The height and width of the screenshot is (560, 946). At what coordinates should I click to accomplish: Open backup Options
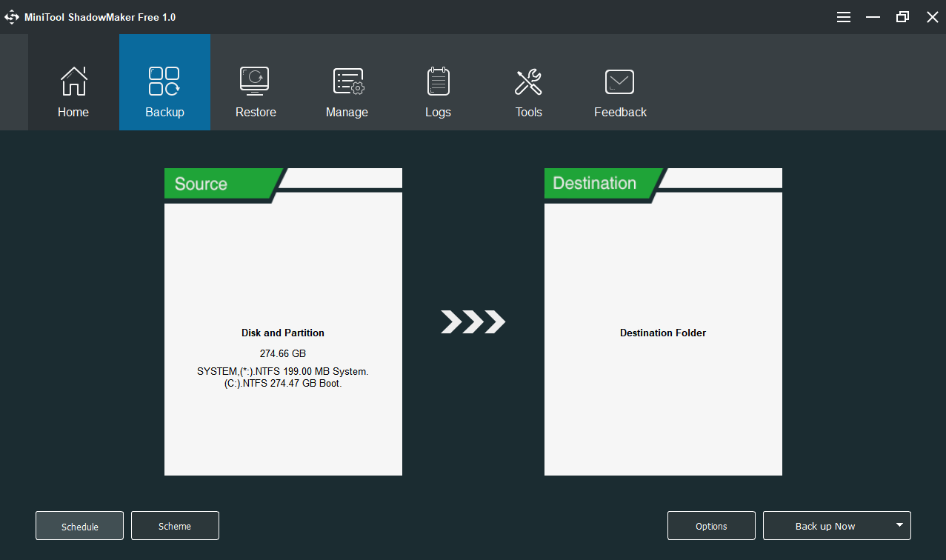(711, 526)
